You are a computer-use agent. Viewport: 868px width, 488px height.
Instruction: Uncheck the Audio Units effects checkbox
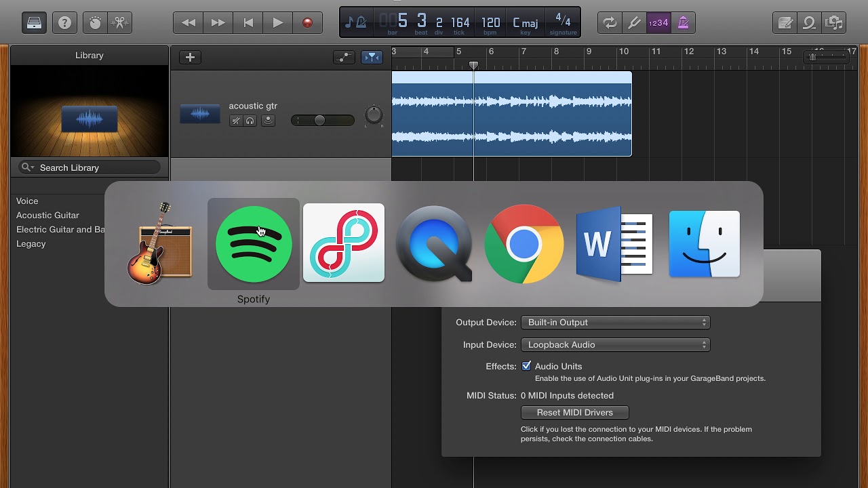(x=526, y=366)
